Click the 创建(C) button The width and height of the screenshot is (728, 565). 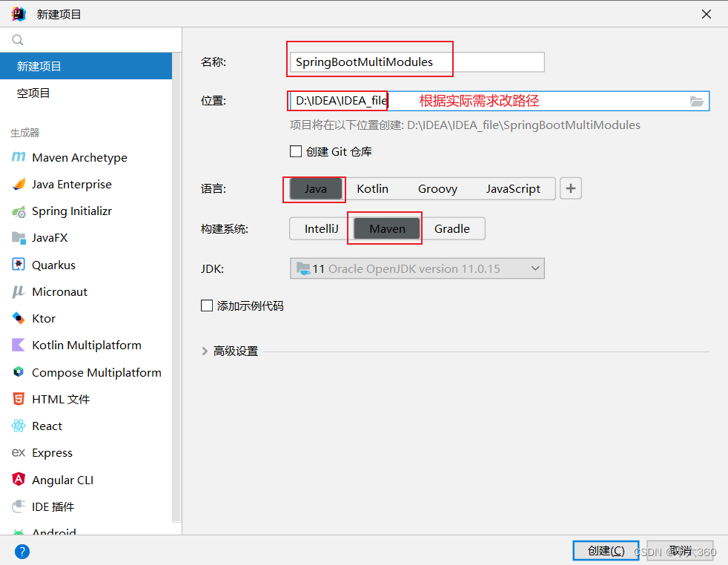tap(606, 551)
